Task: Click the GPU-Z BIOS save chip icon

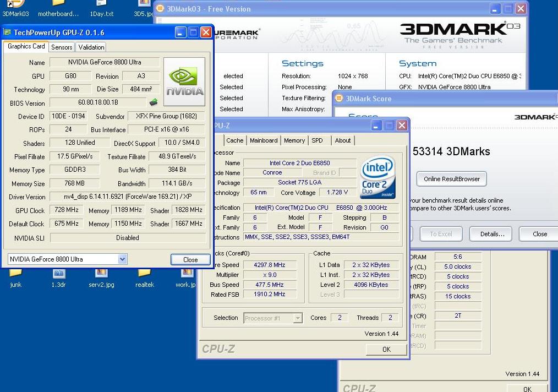Action: coord(154,102)
